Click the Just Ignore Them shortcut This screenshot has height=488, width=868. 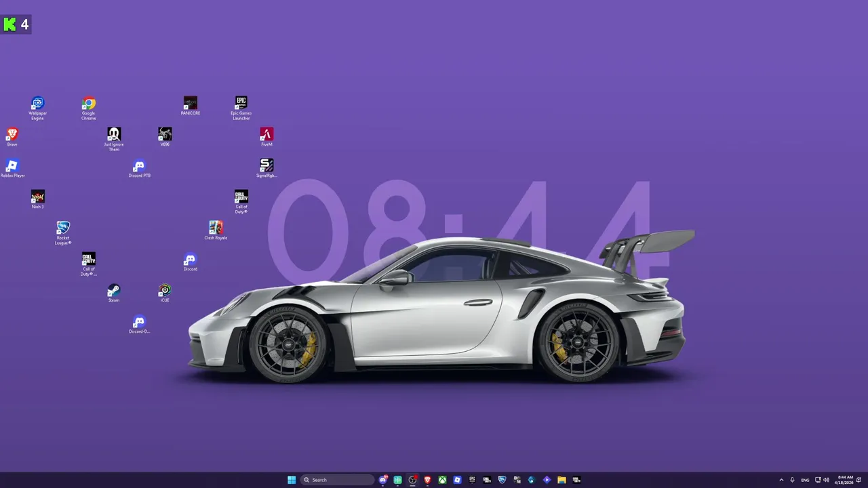[x=114, y=139]
